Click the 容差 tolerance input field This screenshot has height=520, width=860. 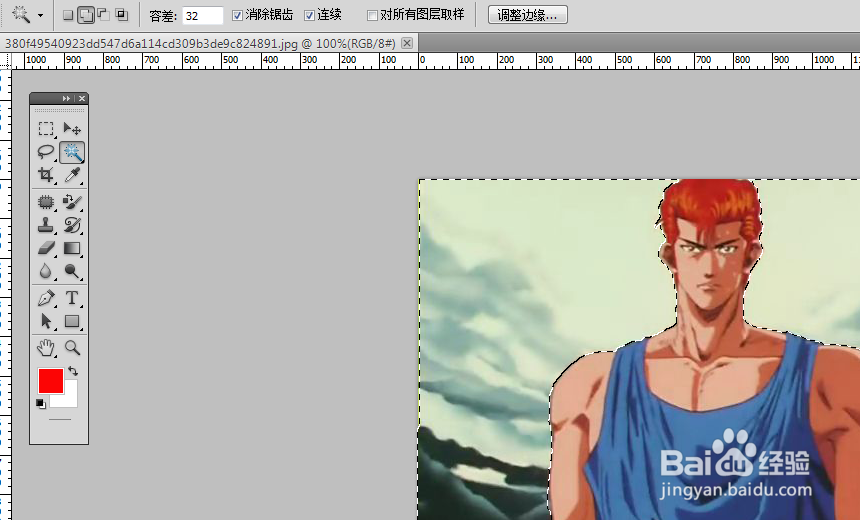pos(202,15)
